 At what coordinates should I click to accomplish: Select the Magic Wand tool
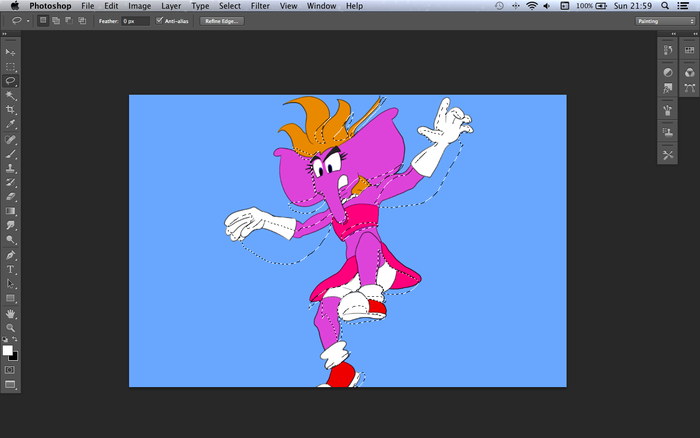11,95
